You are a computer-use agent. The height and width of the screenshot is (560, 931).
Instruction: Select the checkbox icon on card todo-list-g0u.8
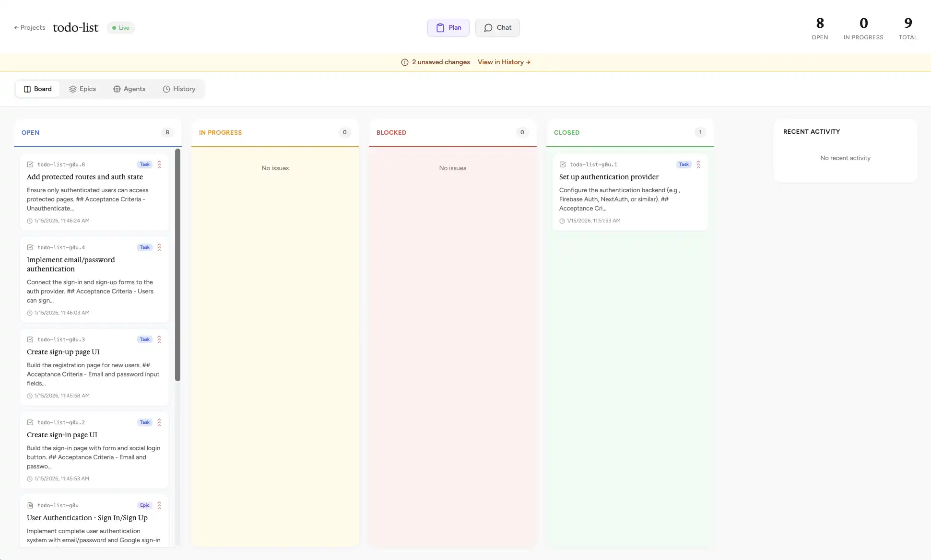tap(31, 164)
